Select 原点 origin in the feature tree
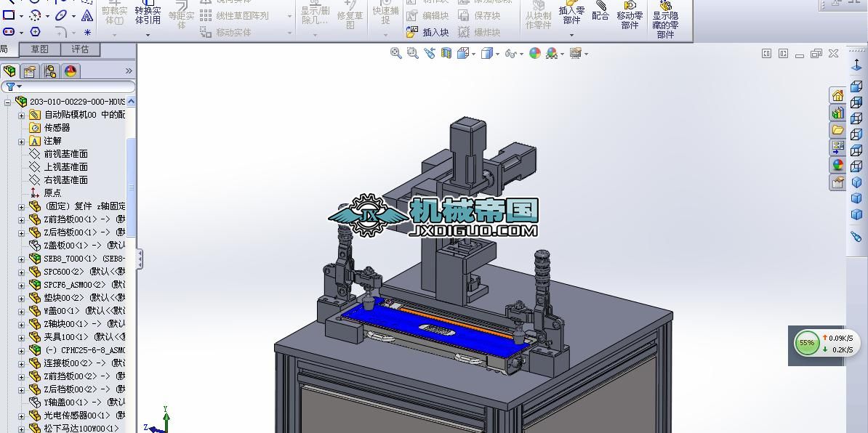This screenshot has width=868, height=433. [52, 193]
